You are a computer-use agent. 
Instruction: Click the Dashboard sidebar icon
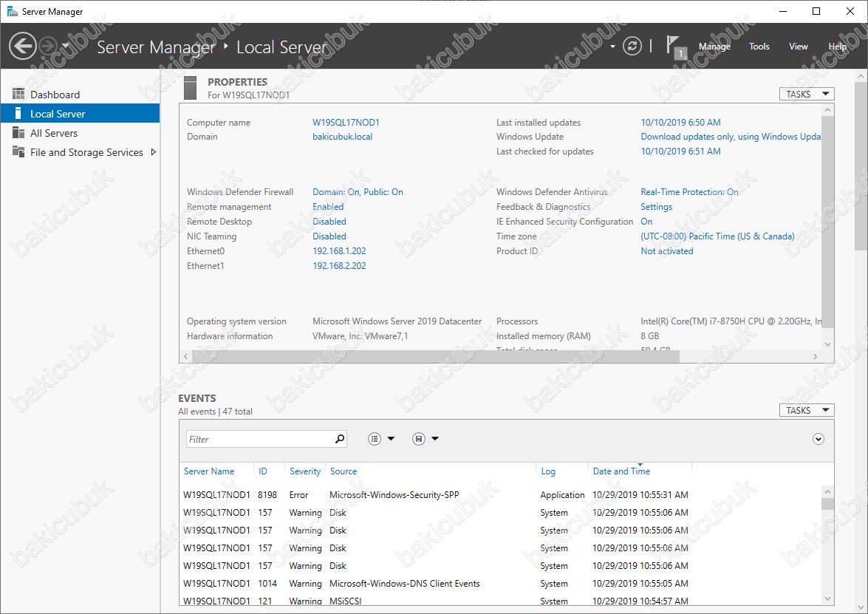18,94
